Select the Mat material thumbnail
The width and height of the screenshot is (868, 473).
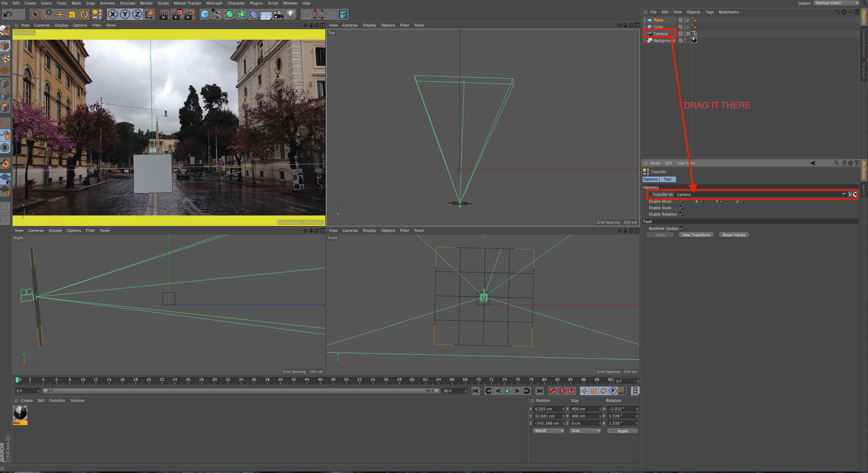point(20,413)
